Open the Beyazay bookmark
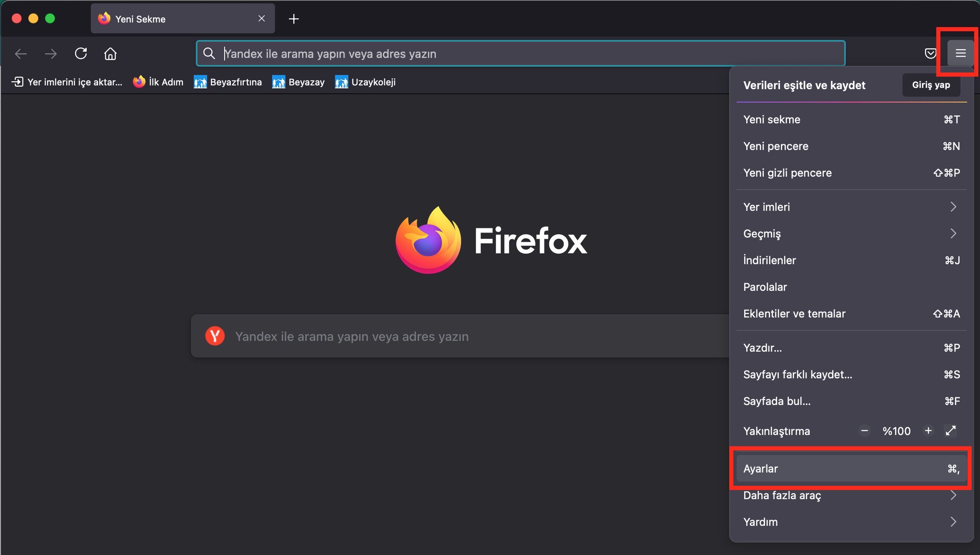Screen dimensions: 980x555 pos(298,82)
